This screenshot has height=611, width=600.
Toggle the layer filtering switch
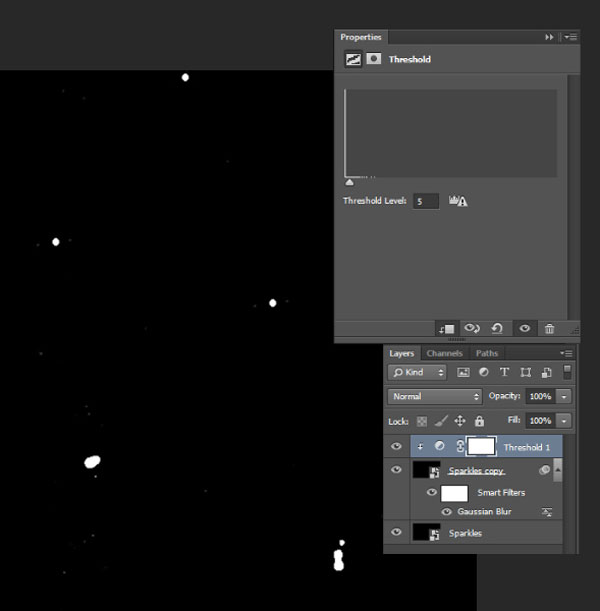click(x=567, y=372)
